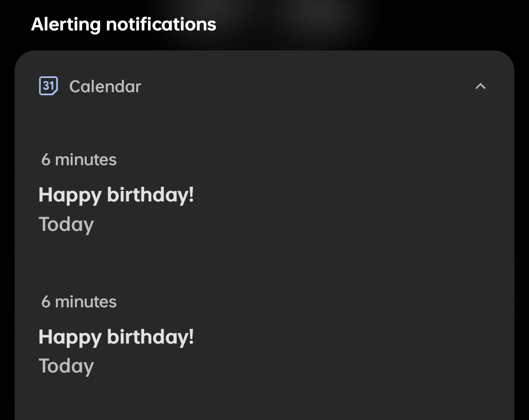529x420 pixels.
Task: Open the second Happy birthday! notification
Action: point(116,337)
